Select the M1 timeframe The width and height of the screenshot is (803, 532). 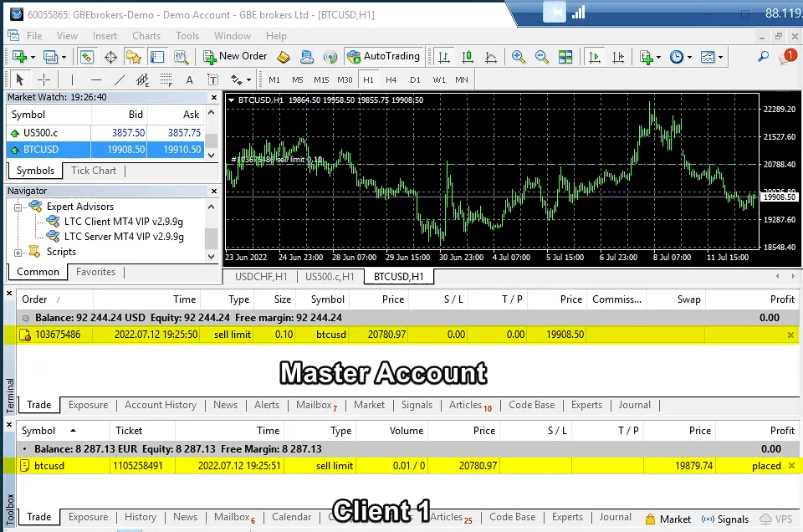pos(274,79)
